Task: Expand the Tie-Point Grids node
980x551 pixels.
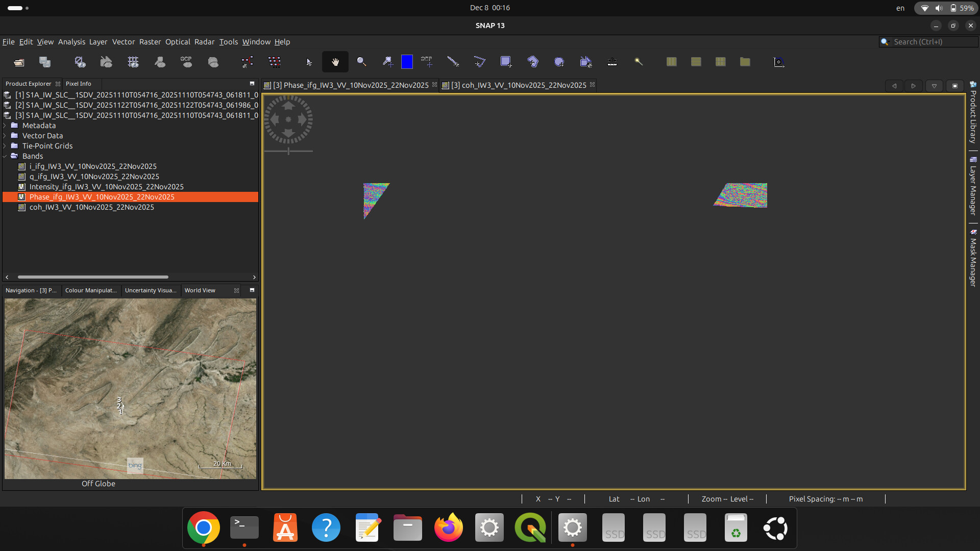Action: [x=5, y=146]
